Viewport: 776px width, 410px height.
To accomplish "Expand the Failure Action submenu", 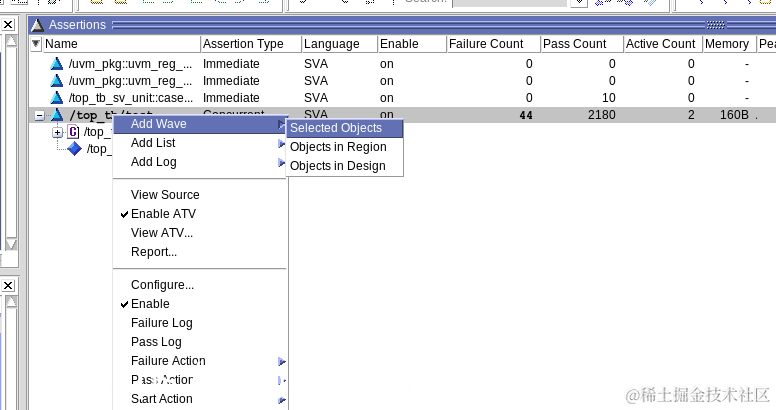I will pyautogui.click(x=200, y=361).
